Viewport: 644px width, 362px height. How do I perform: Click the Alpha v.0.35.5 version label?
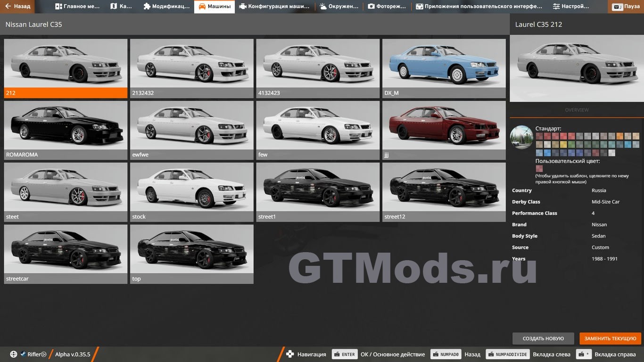click(73, 354)
